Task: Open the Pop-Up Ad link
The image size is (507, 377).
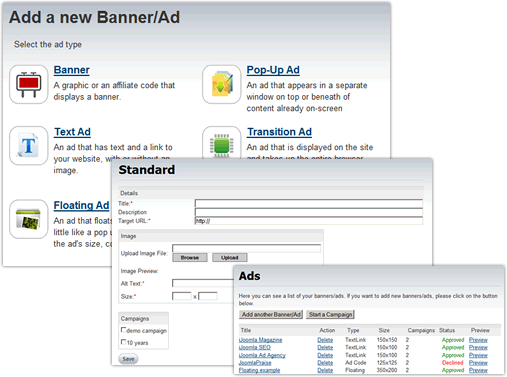Action: [x=273, y=70]
